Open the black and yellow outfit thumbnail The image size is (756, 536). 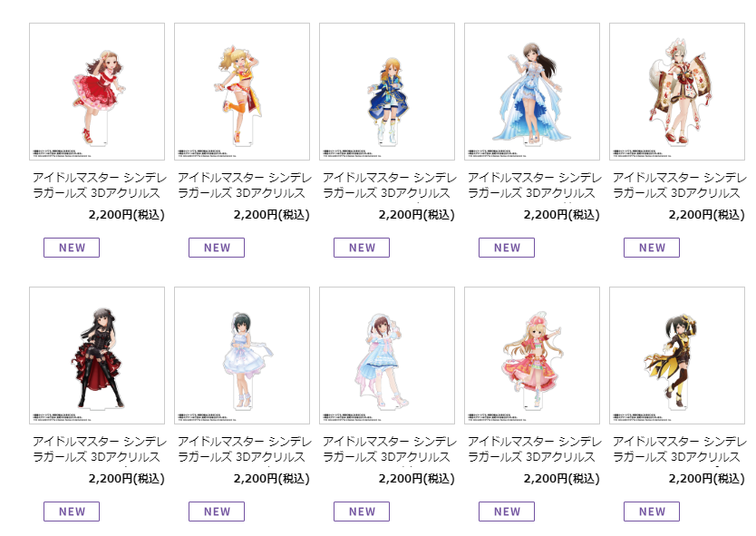click(x=677, y=356)
